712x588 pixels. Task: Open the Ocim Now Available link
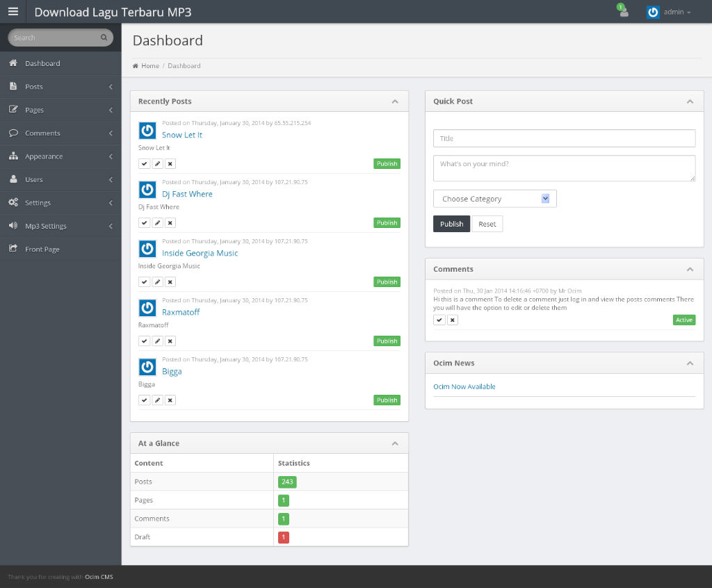tap(464, 386)
